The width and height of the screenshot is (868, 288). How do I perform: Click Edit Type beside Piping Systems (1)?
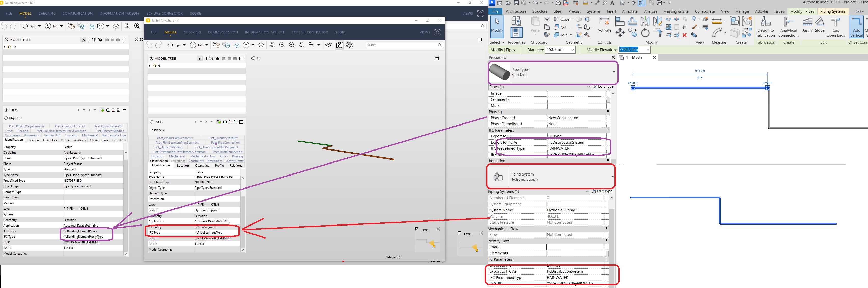(x=602, y=191)
